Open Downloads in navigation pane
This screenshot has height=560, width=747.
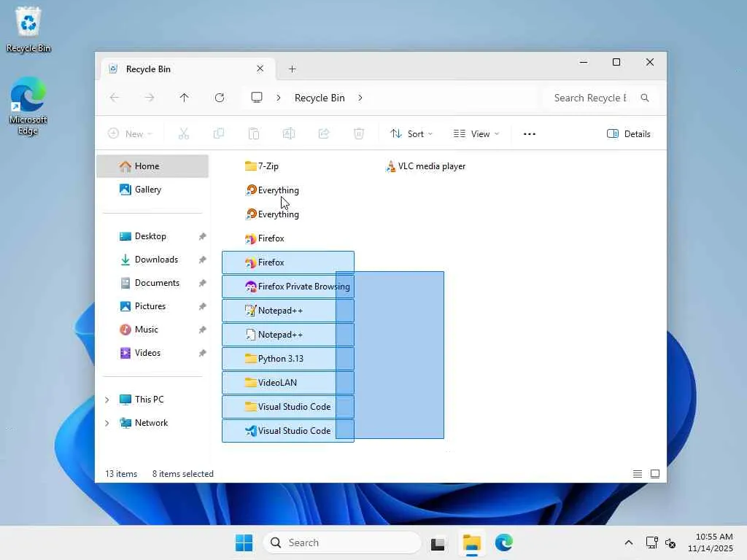pyautogui.click(x=152, y=260)
